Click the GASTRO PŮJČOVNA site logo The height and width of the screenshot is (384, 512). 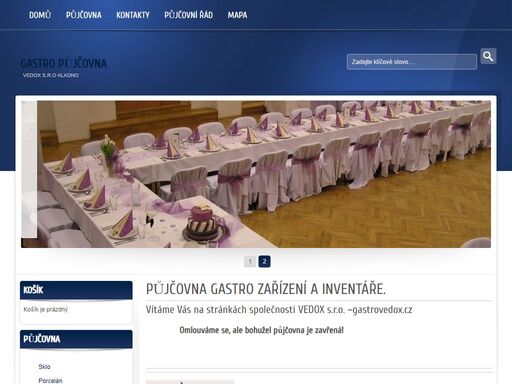[x=63, y=63]
